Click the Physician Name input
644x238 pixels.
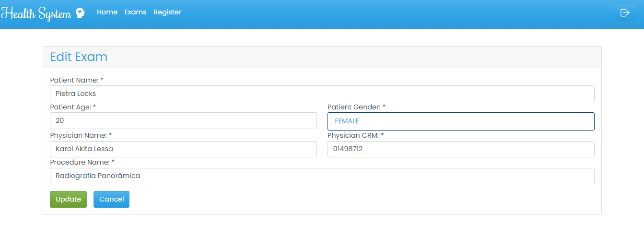click(x=183, y=149)
